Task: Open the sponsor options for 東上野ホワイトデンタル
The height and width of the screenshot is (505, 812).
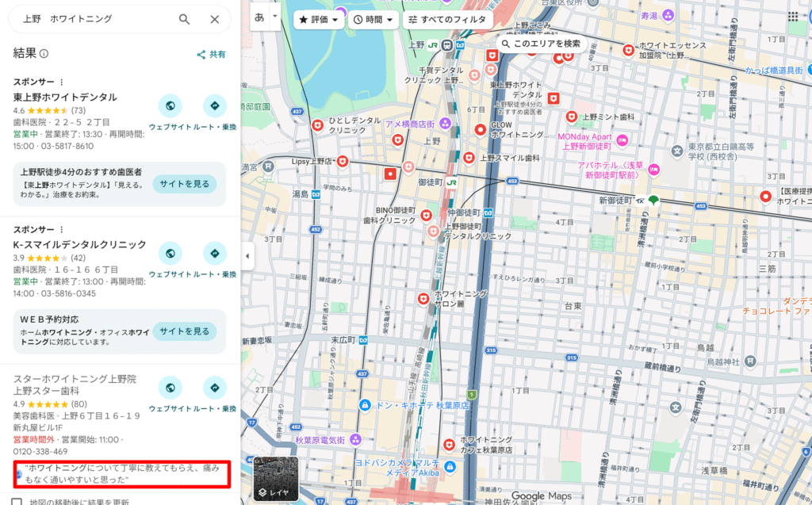Action: [x=62, y=82]
